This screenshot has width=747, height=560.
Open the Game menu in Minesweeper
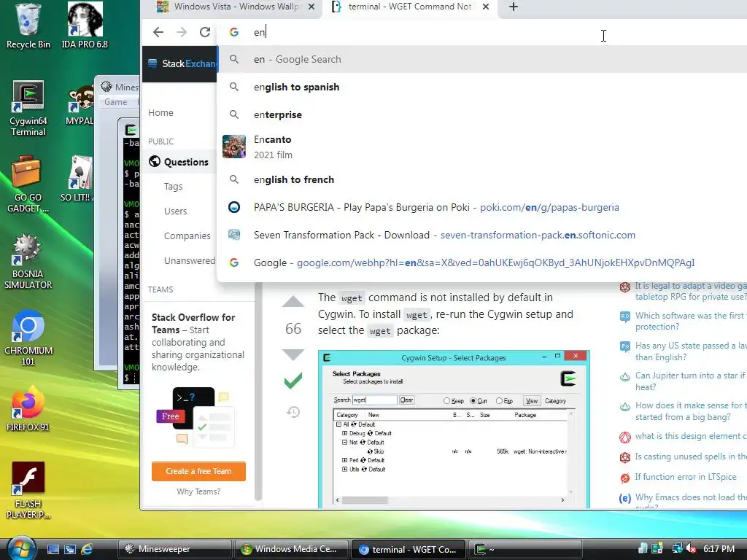pos(116,102)
